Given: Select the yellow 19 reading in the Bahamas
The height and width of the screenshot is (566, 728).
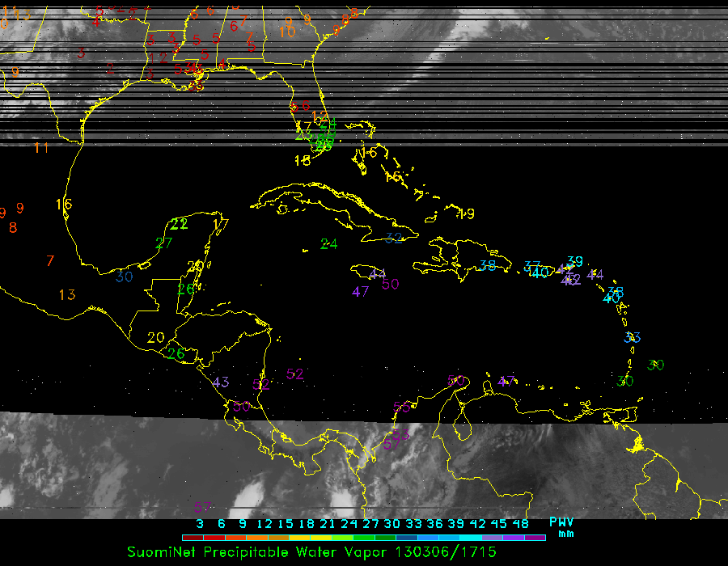Looking at the screenshot, I should (x=466, y=213).
